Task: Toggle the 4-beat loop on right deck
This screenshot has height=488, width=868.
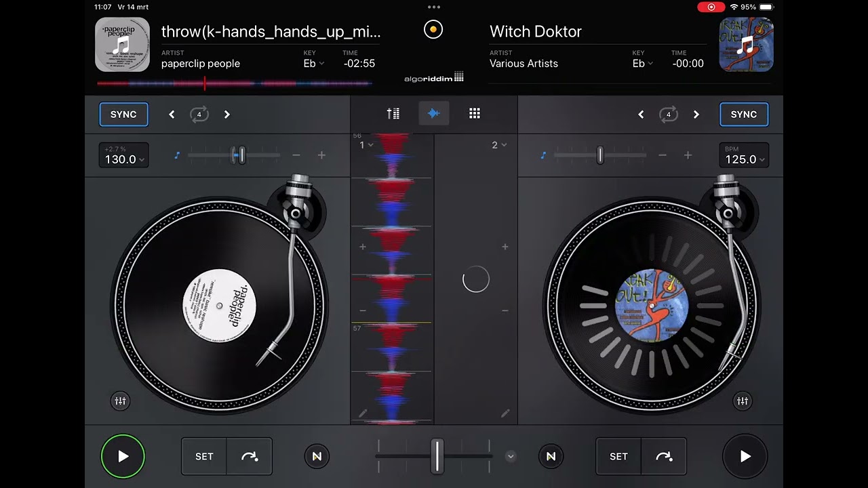Action: (x=669, y=115)
